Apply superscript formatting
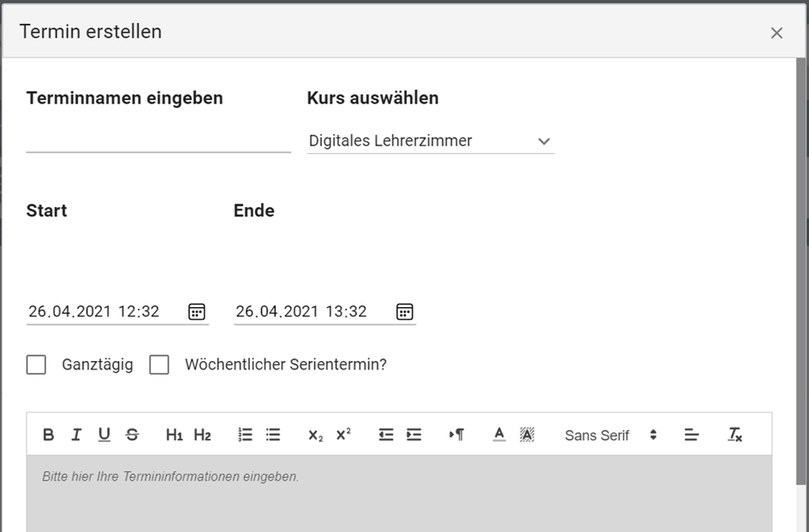The width and height of the screenshot is (809, 532). [343, 435]
